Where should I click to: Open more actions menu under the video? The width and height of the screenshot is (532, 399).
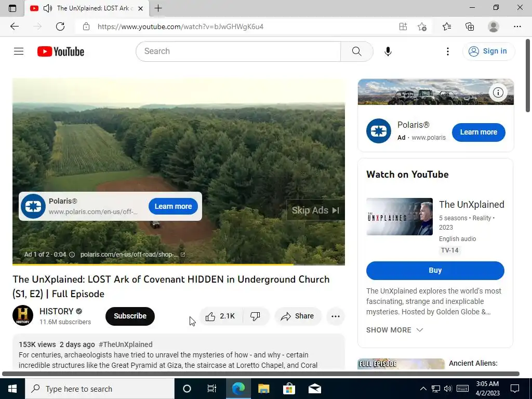click(x=335, y=316)
